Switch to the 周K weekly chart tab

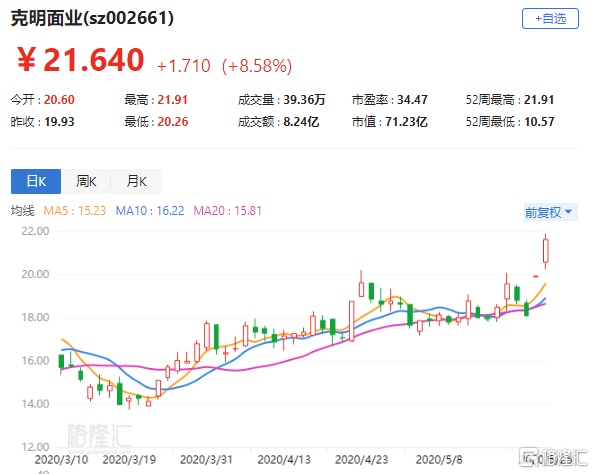[86, 181]
